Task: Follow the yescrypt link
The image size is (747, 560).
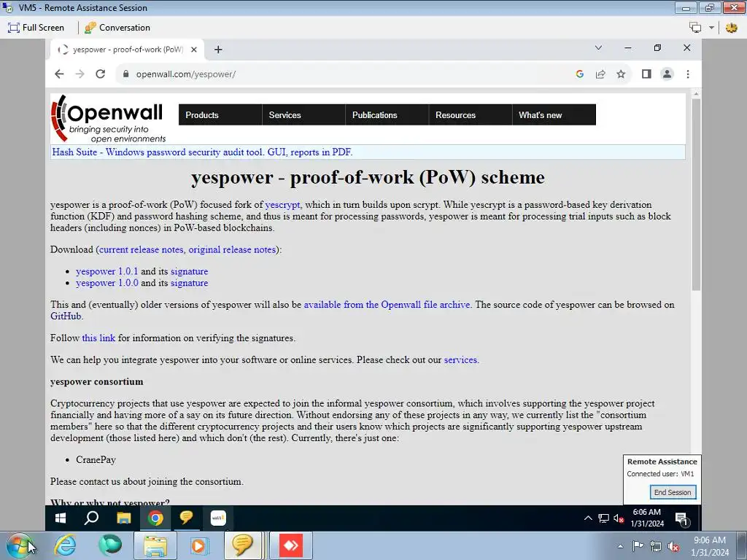Action: [x=282, y=205]
